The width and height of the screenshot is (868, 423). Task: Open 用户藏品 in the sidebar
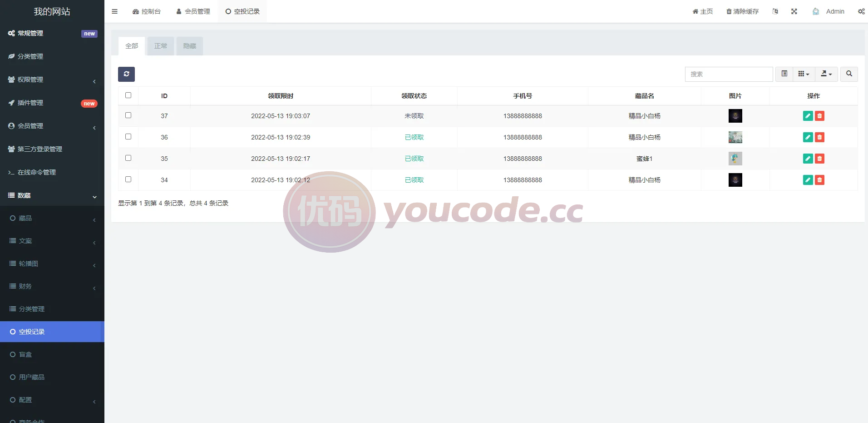(x=52, y=377)
